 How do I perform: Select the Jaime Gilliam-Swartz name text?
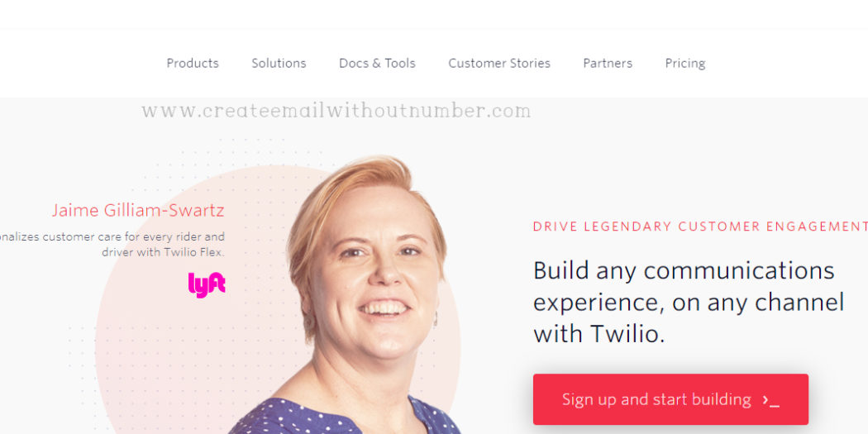coord(138,210)
